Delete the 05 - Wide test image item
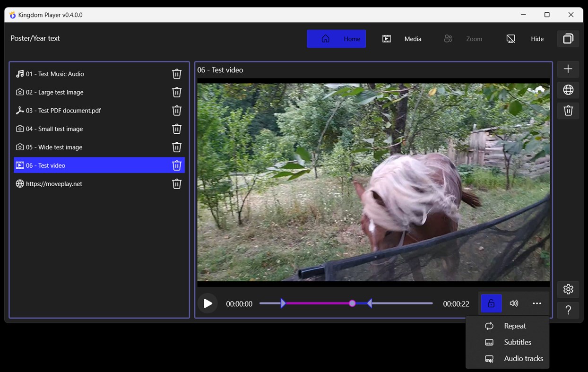588x372 pixels. tap(177, 147)
